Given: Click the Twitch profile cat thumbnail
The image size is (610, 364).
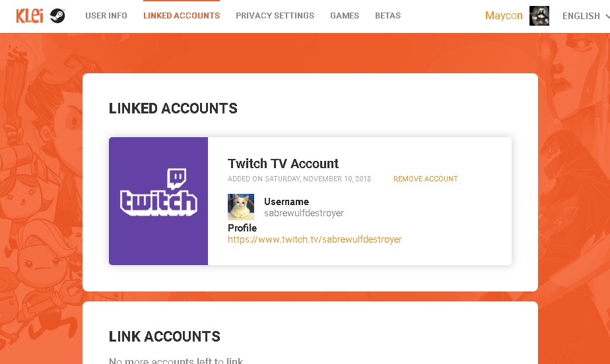Looking at the screenshot, I should click(x=241, y=207).
